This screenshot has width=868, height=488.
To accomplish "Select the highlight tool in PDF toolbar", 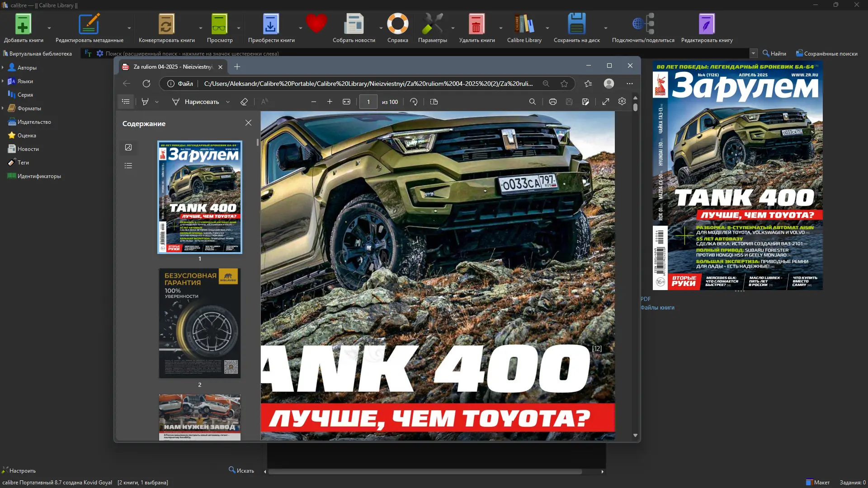I will (x=146, y=101).
